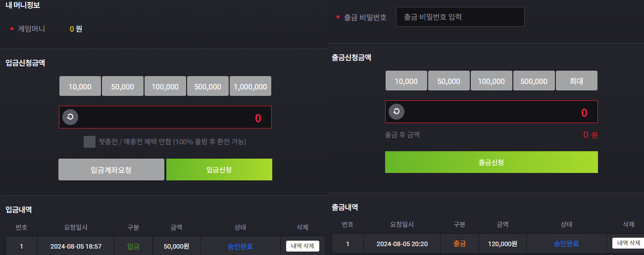This screenshot has width=644, height=255.
Task: Check the 첫충전 / 매충전 혜택 안함 checkbox
Action: click(90, 142)
